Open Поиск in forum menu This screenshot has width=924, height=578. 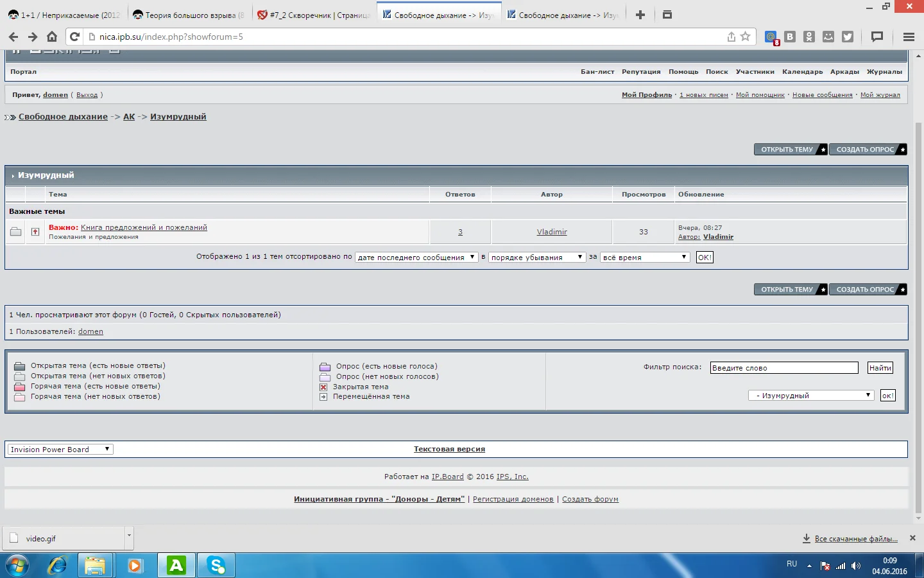(717, 72)
